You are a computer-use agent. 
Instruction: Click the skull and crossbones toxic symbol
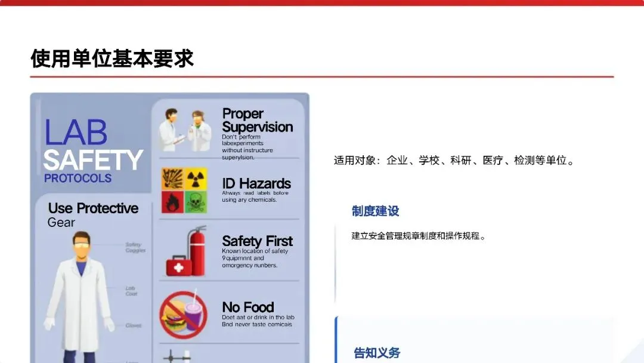(196, 202)
